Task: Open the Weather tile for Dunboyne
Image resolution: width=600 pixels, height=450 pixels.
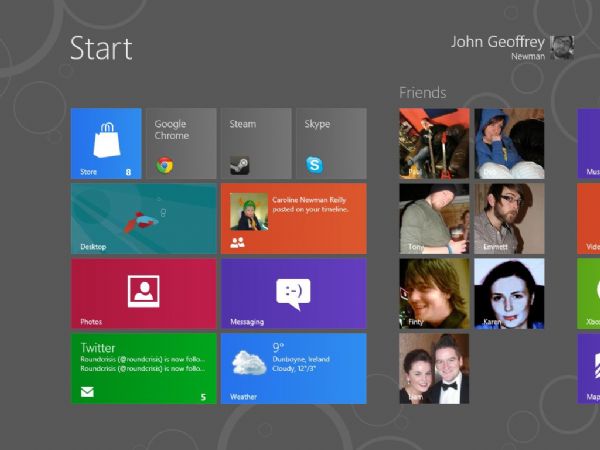Action: coord(293,368)
